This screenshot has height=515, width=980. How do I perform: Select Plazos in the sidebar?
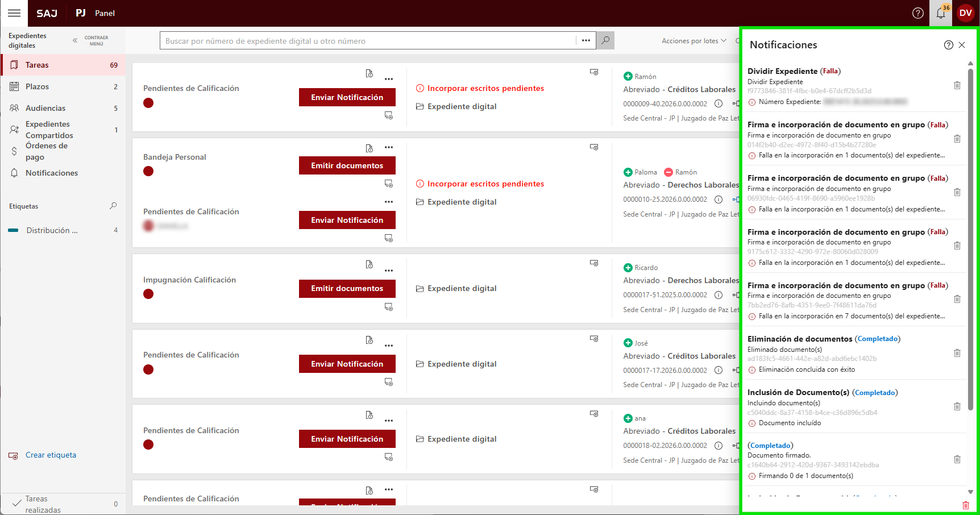38,86
